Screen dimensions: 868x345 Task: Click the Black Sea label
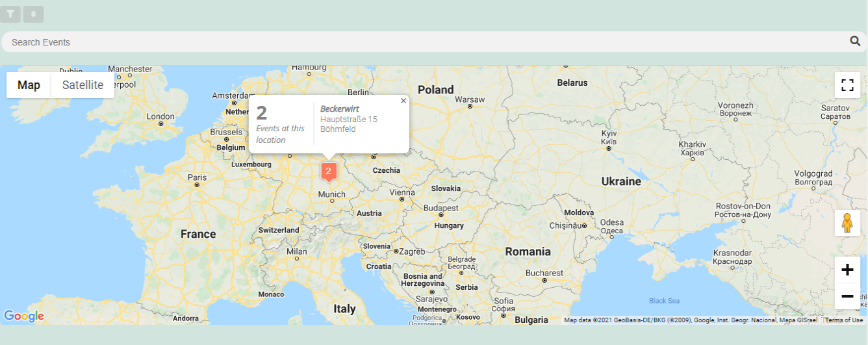pyautogui.click(x=664, y=301)
